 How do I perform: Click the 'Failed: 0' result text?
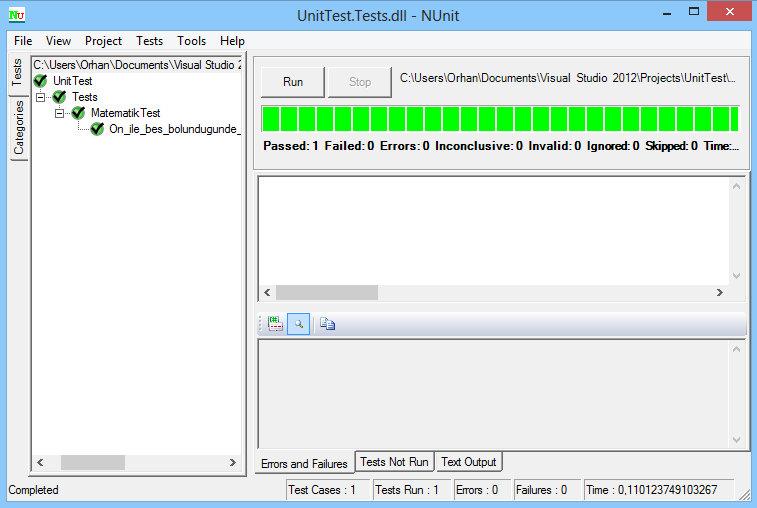pyautogui.click(x=349, y=146)
